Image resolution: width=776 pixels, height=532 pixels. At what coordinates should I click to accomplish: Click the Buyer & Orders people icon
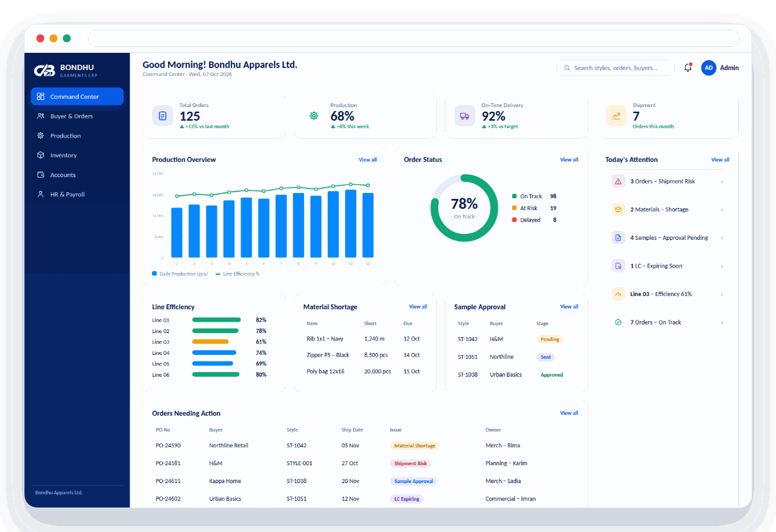(40, 116)
